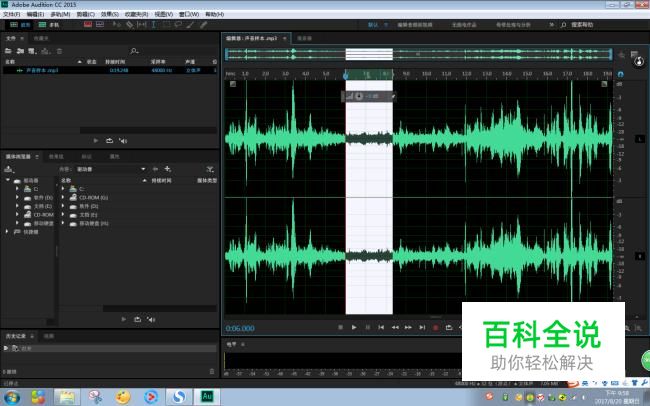Toggle right channel R enable button
Screen dimensions: 650x406
coord(640,256)
